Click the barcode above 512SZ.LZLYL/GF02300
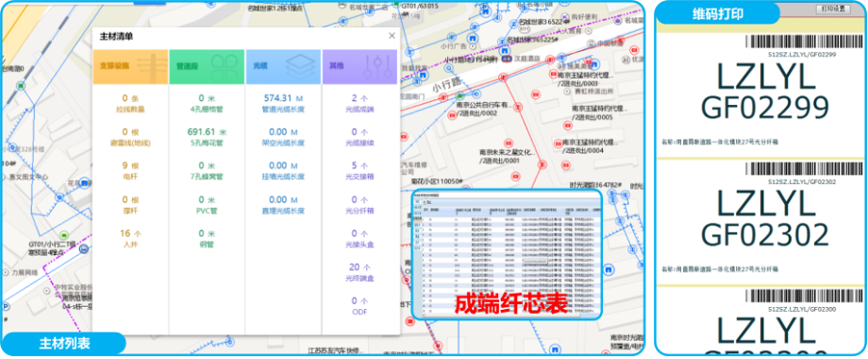 coord(805,297)
